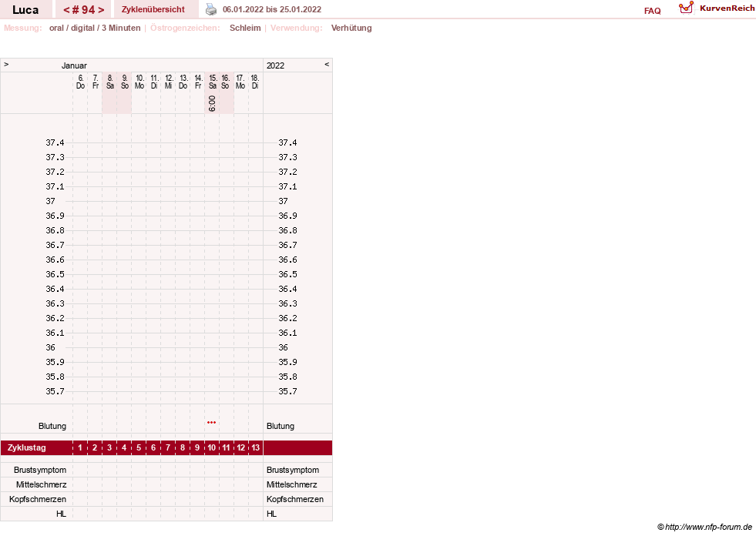Click the left 37 temperature label
Viewport: 756px width, 536px height.
[51, 201]
